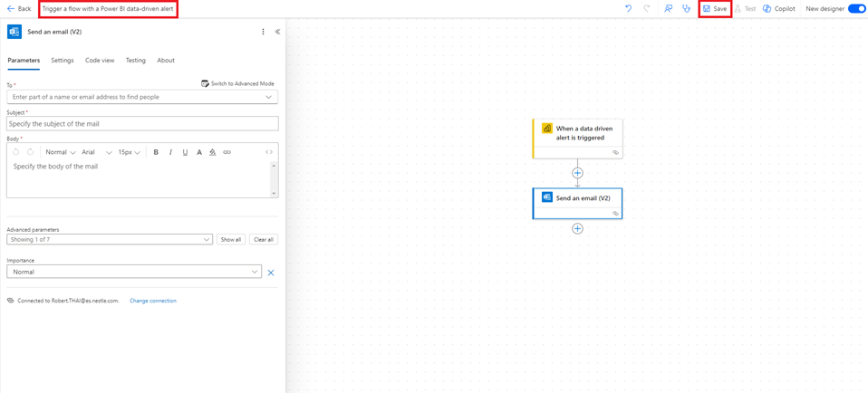Click the undo arrow in top toolbar
Screen dimensions: 868x393
click(x=628, y=9)
